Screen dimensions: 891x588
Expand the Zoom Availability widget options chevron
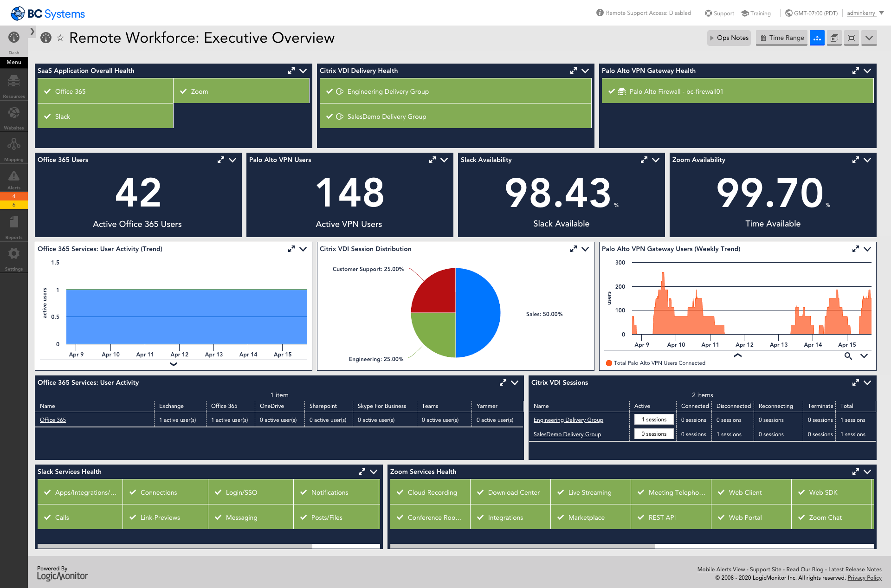867,160
